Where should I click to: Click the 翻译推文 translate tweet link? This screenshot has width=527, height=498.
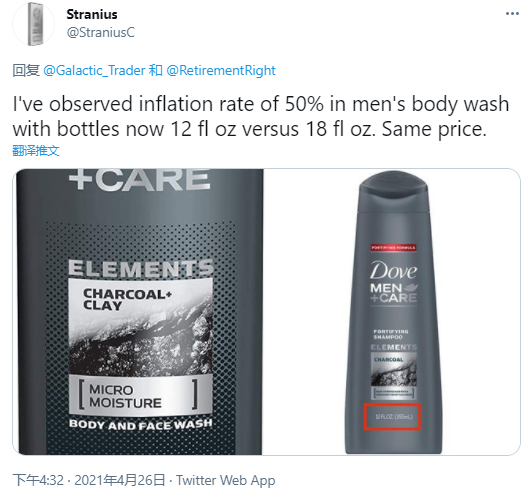(x=36, y=151)
